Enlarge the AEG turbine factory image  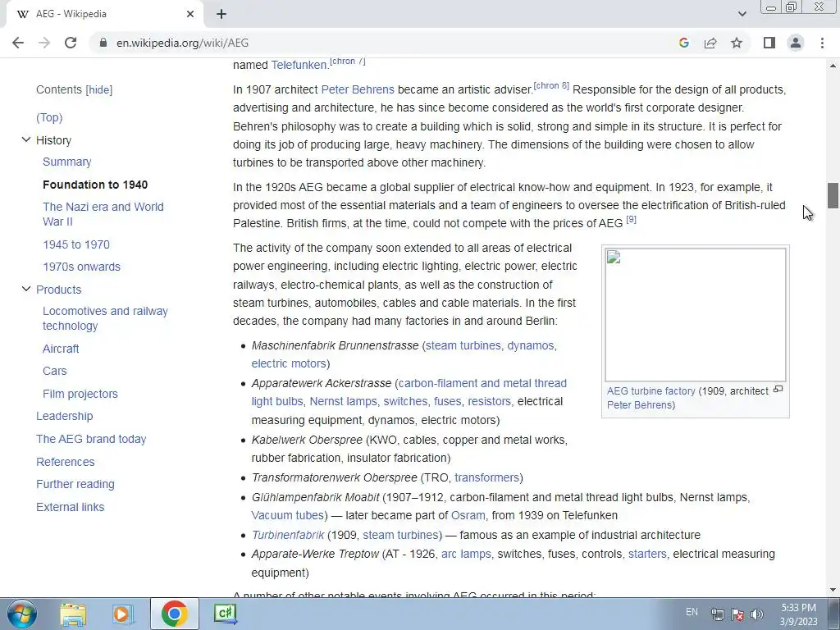pos(778,390)
